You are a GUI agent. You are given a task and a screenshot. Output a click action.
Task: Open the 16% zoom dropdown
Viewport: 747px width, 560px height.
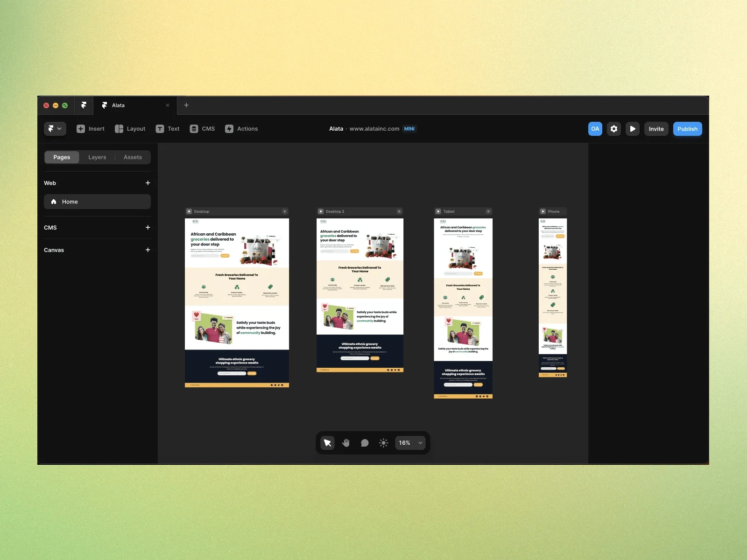410,443
